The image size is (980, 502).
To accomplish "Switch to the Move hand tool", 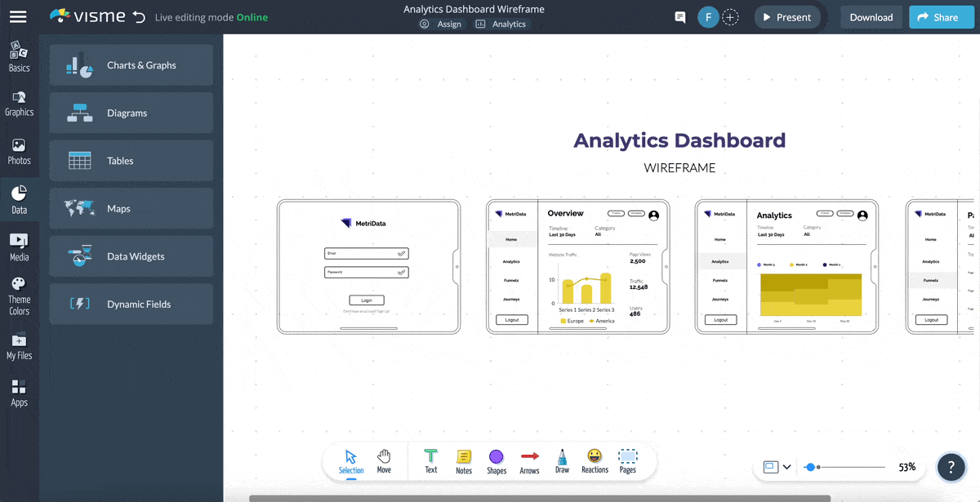I will [x=384, y=460].
